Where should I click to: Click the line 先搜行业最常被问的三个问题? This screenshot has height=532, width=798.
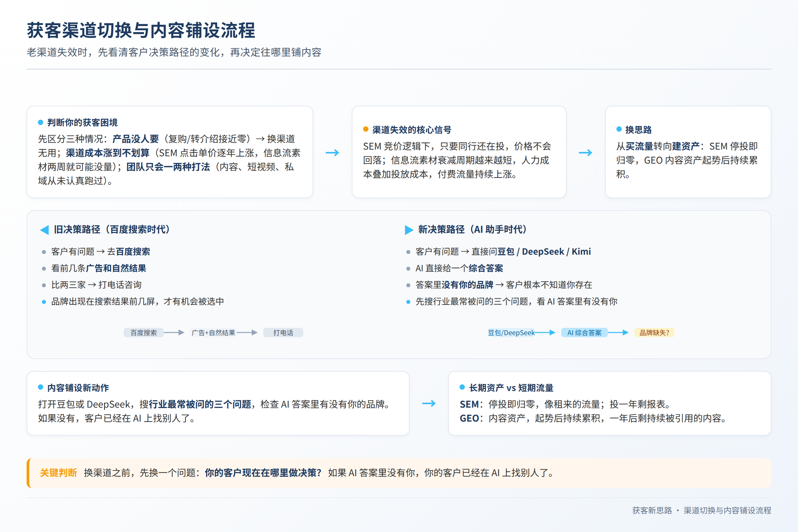[516, 301]
